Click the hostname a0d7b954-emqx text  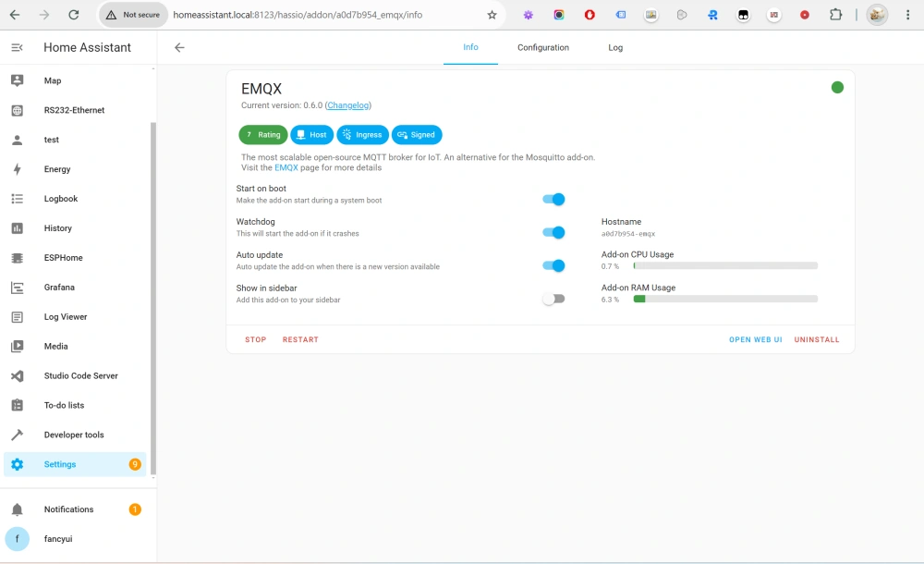(628, 234)
